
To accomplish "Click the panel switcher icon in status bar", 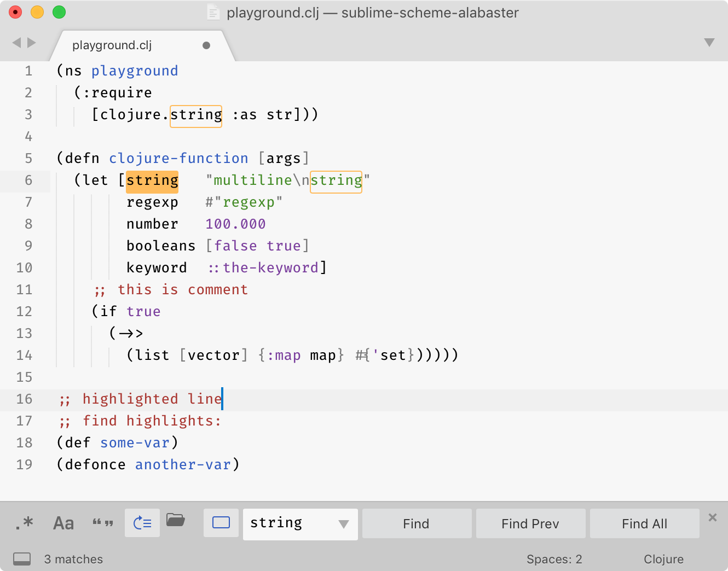I will tap(22, 559).
